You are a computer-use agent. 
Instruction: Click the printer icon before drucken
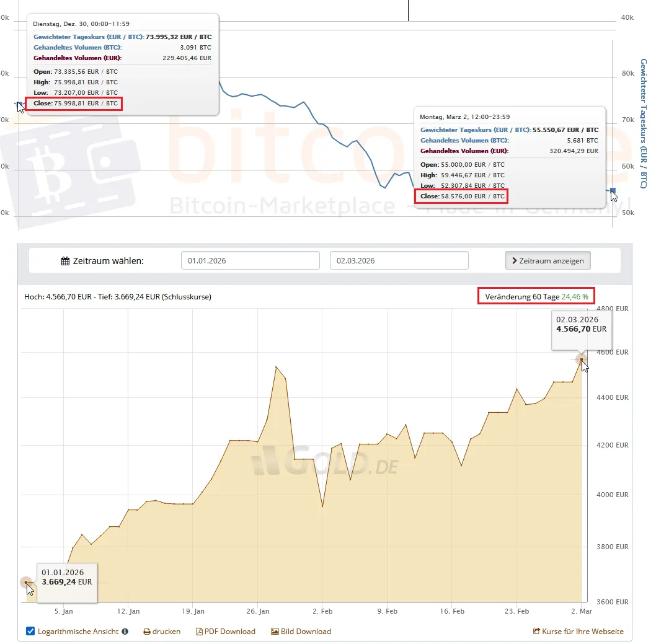(x=147, y=632)
